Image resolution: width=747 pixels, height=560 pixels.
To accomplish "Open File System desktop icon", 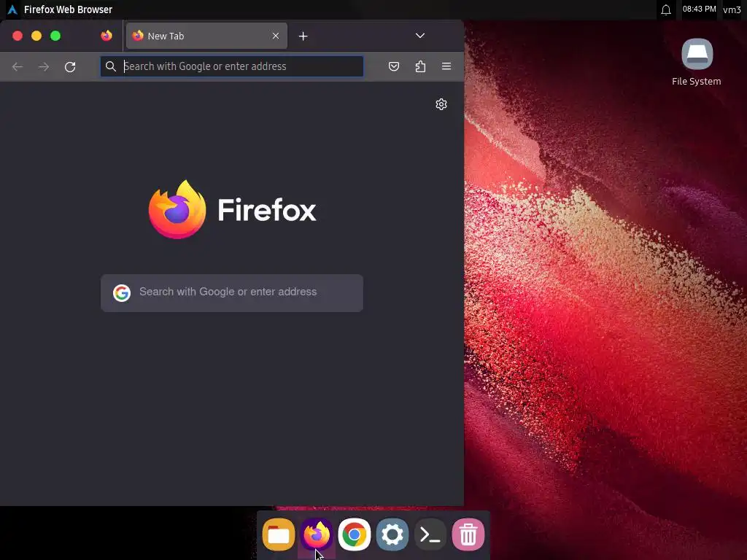I will pos(697,63).
